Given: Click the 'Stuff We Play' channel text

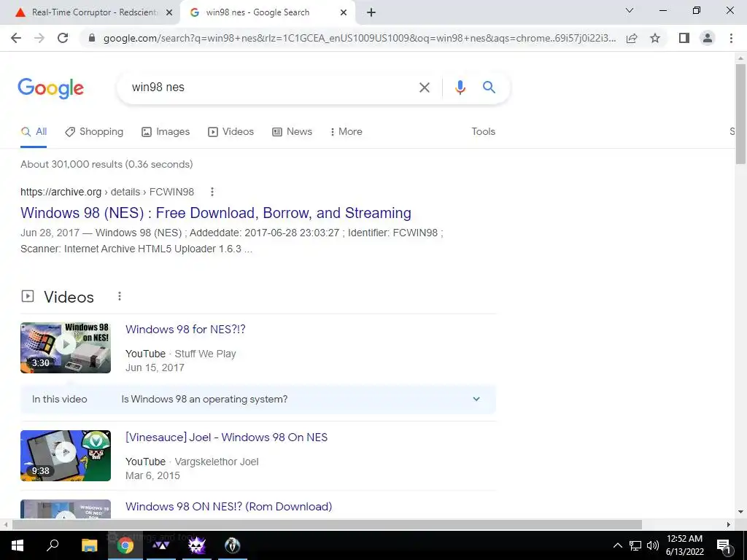Looking at the screenshot, I should 205,354.
